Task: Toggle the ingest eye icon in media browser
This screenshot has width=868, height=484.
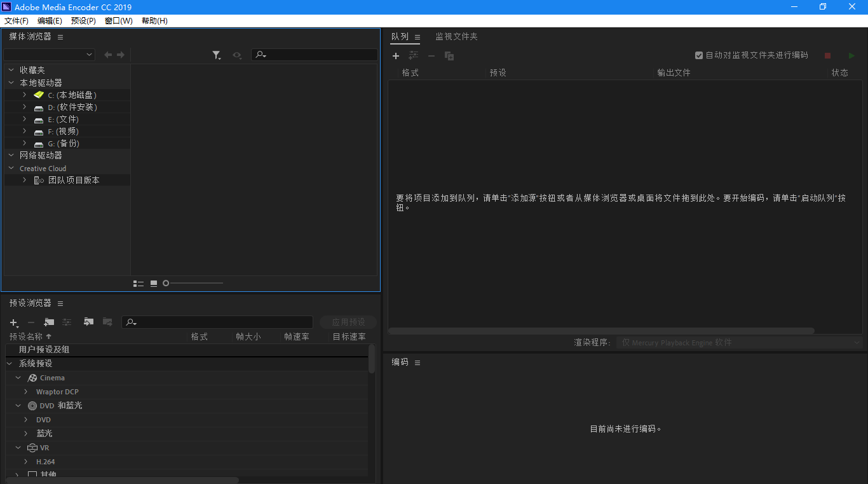Action: pos(237,55)
